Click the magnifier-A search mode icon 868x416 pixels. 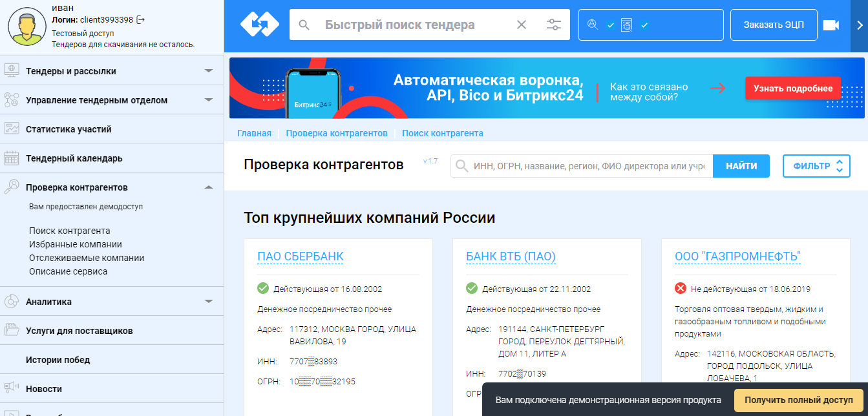tap(591, 25)
